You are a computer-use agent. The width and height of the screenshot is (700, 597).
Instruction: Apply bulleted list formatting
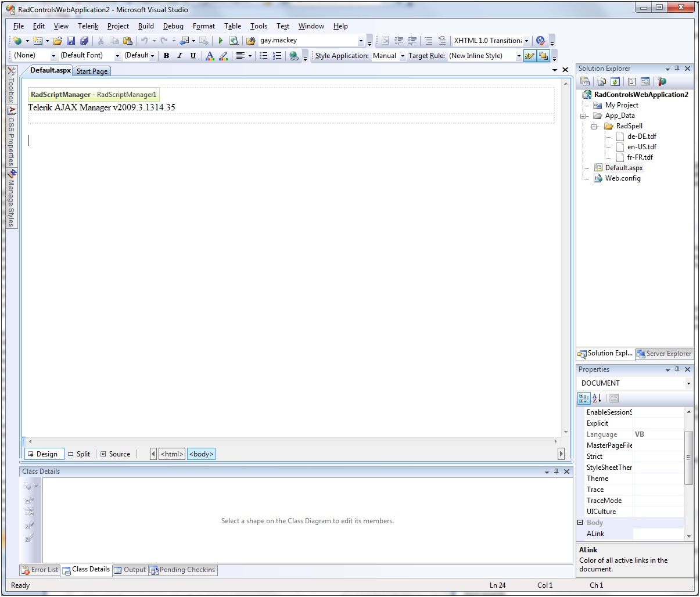coord(264,56)
